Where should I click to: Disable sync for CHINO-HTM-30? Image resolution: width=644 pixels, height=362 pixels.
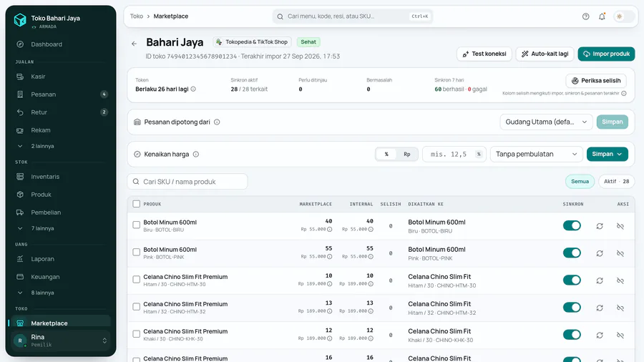tap(572, 280)
